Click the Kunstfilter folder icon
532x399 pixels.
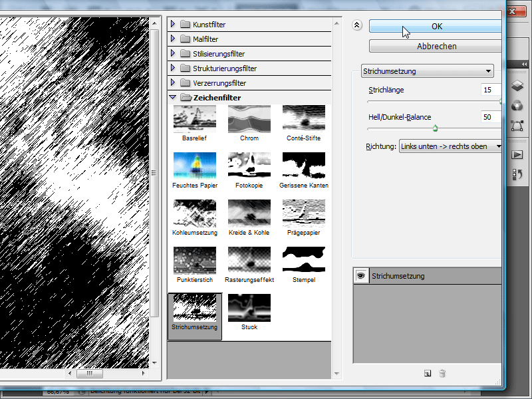(x=186, y=24)
